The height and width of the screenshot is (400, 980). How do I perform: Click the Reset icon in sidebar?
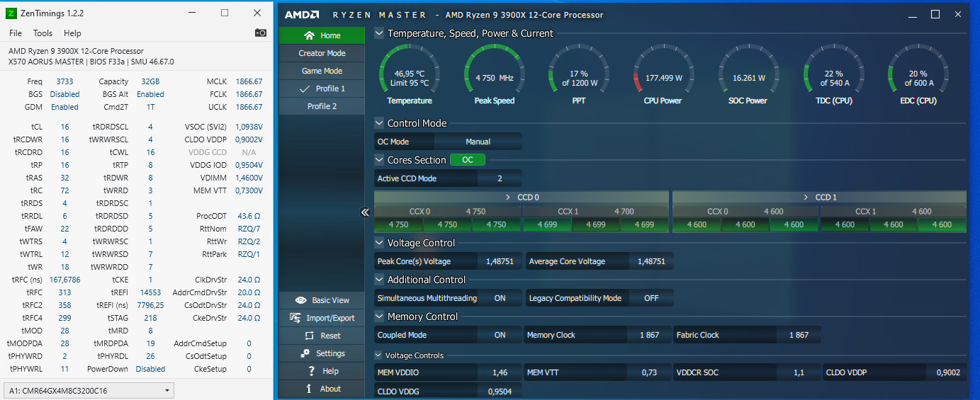point(309,336)
